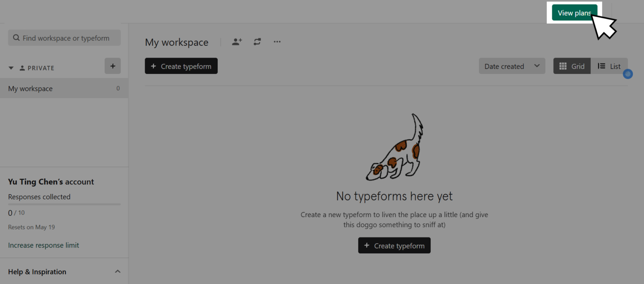This screenshot has height=284, width=644.
Task: Click the Responses collected progress bar
Action: [64, 204]
